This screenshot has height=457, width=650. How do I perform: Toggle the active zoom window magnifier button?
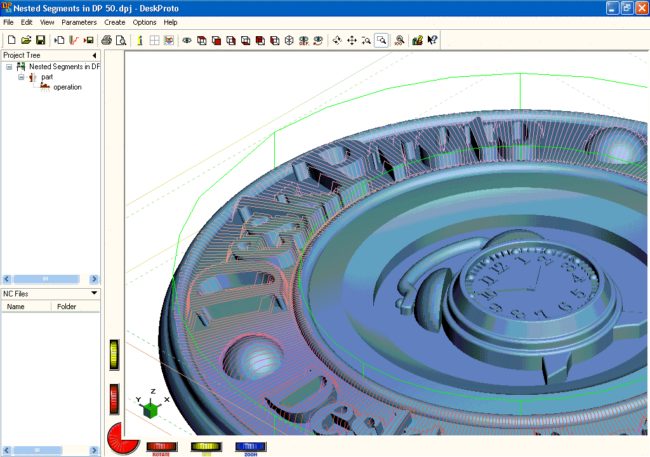click(381, 40)
